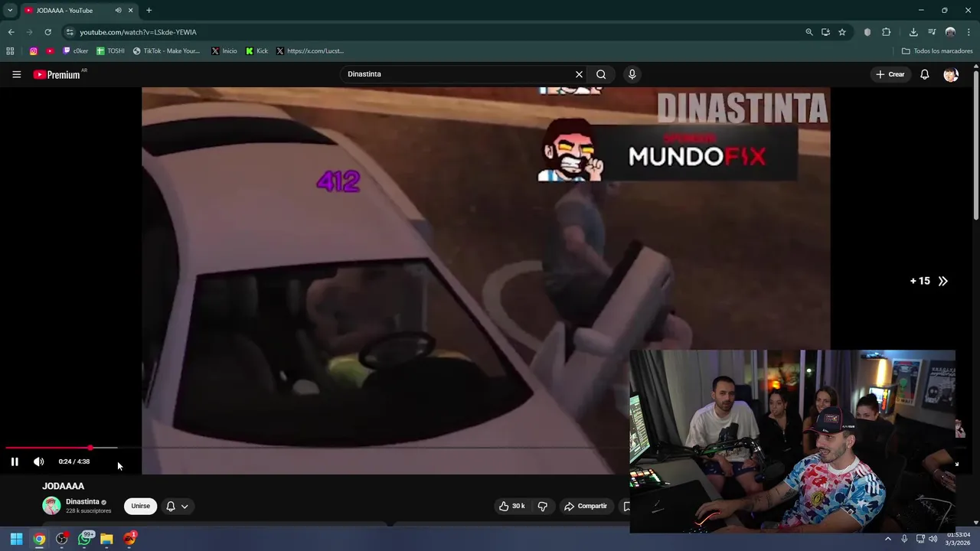Open the Inicio X bookmark

click(224, 51)
